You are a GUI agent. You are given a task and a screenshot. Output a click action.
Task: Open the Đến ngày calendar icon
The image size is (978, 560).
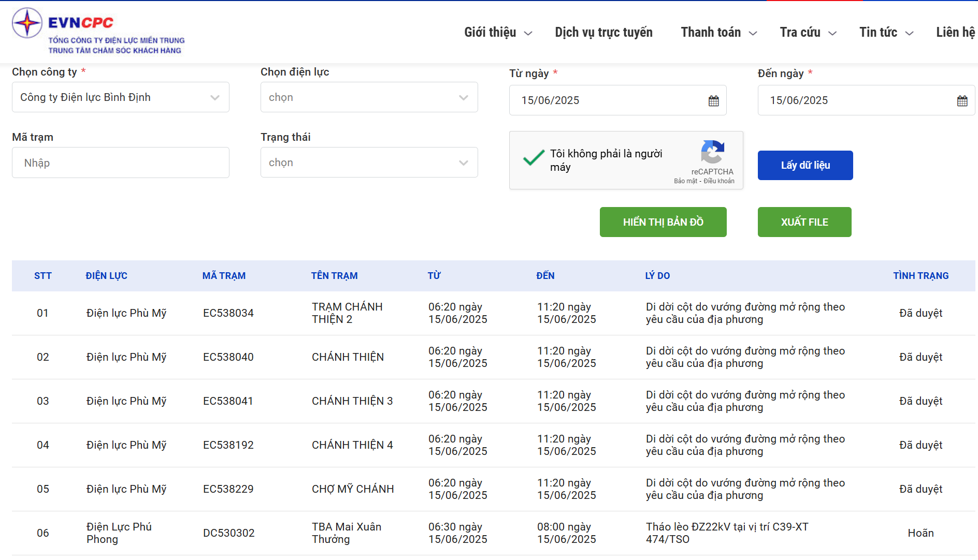[x=962, y=101]
